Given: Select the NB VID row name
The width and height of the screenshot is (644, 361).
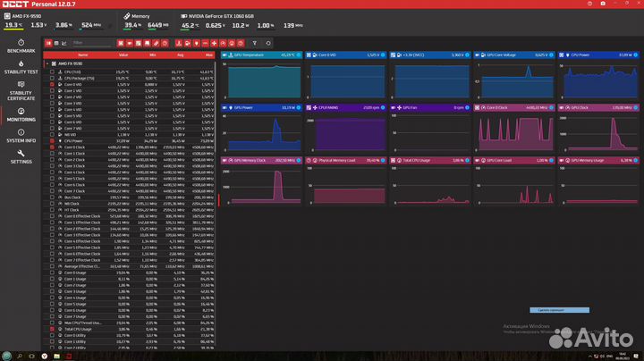Looking at the screenshot, I should [71, 135].
